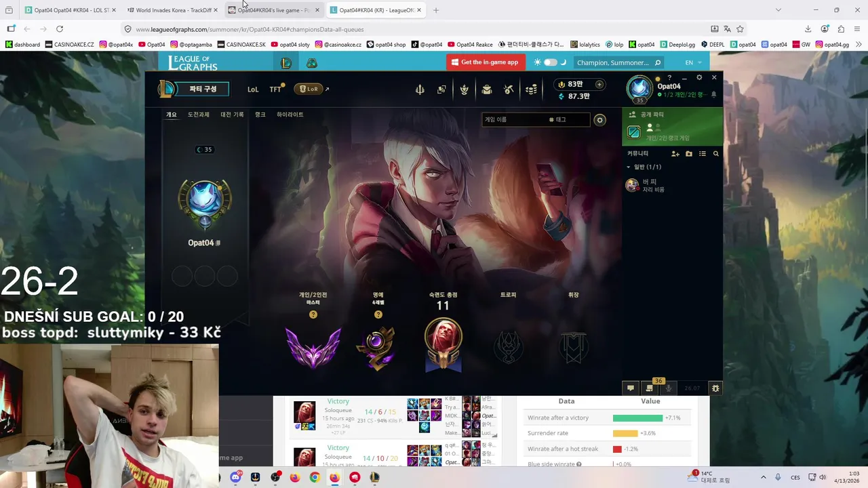
Task: Click the translate page icon in address bar
Action: pyautogui.click(x=727, y=29)
